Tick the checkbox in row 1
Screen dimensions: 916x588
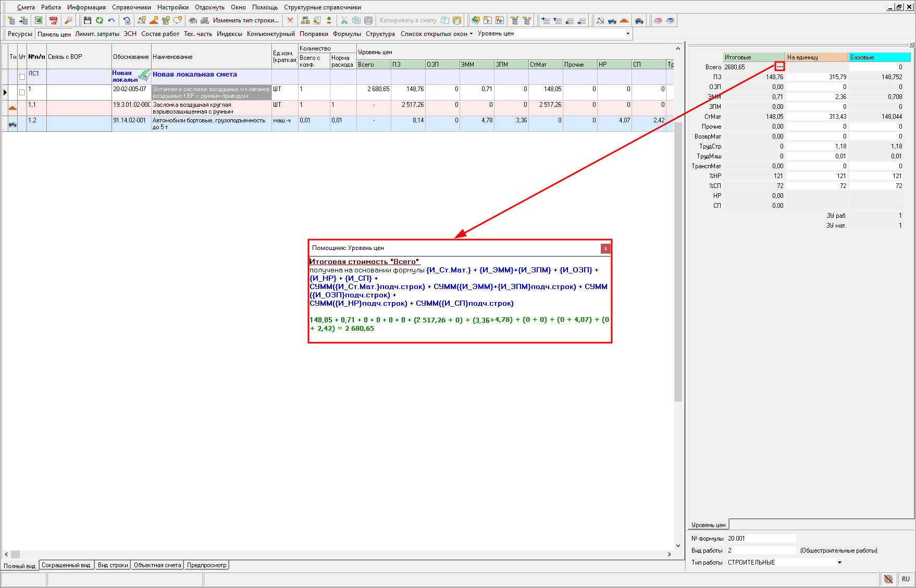pos(22,92)
